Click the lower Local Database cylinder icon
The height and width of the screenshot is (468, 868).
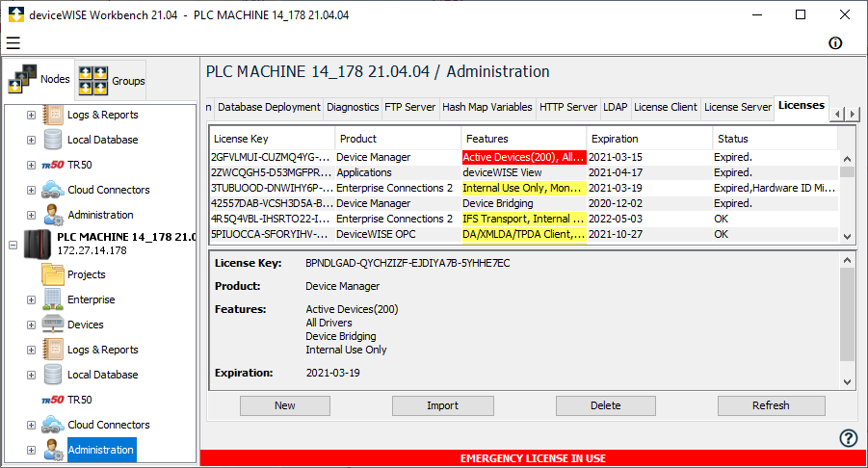pos(53,375)
